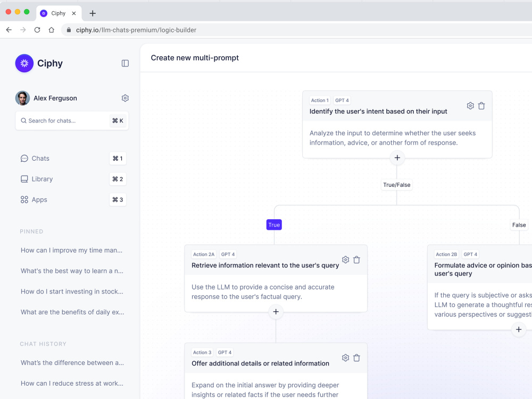The width and height of the screenshot is (532, 399).
Task: Close the Ciphy browser tab
Action: click(x=74, y=14)
